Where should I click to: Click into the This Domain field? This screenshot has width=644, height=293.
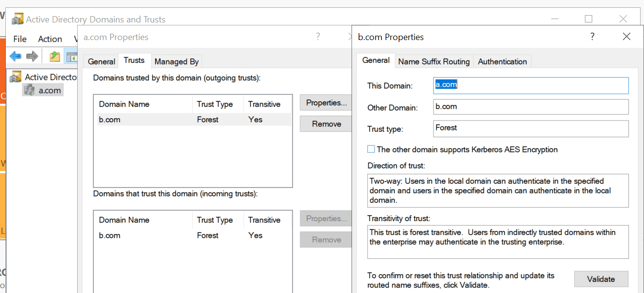click(x=531, y=85)
